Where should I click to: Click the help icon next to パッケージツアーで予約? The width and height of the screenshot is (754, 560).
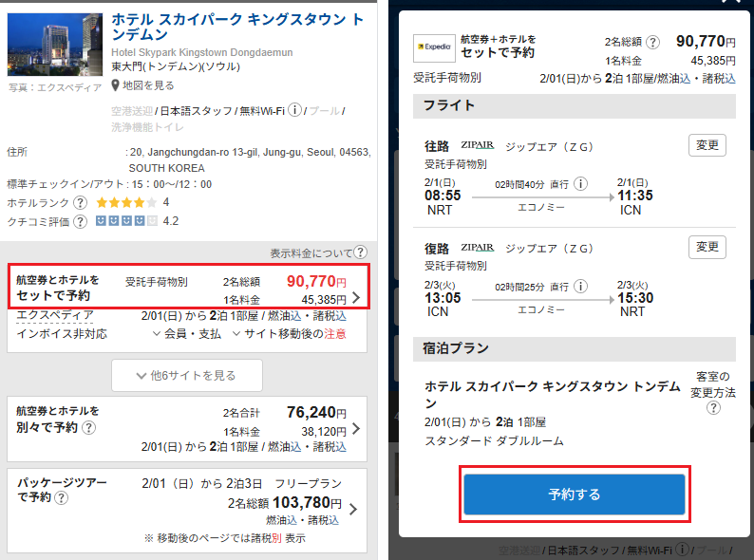pyautogui.click(x=61, y=496)
